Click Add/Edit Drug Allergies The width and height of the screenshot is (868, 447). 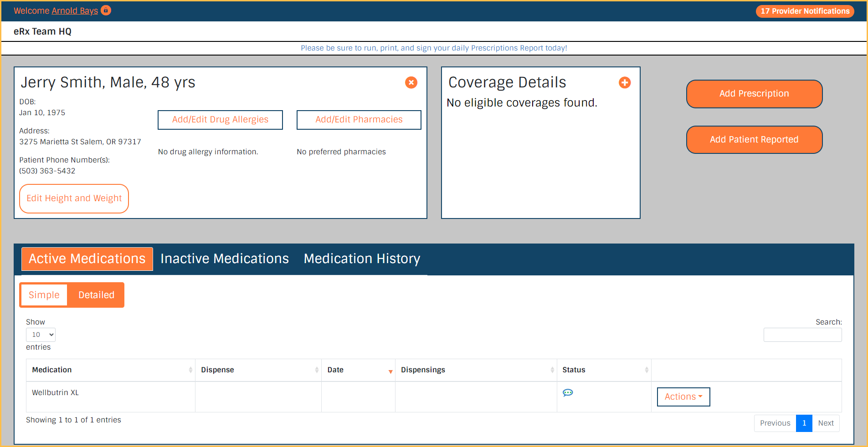pos(220,120)
